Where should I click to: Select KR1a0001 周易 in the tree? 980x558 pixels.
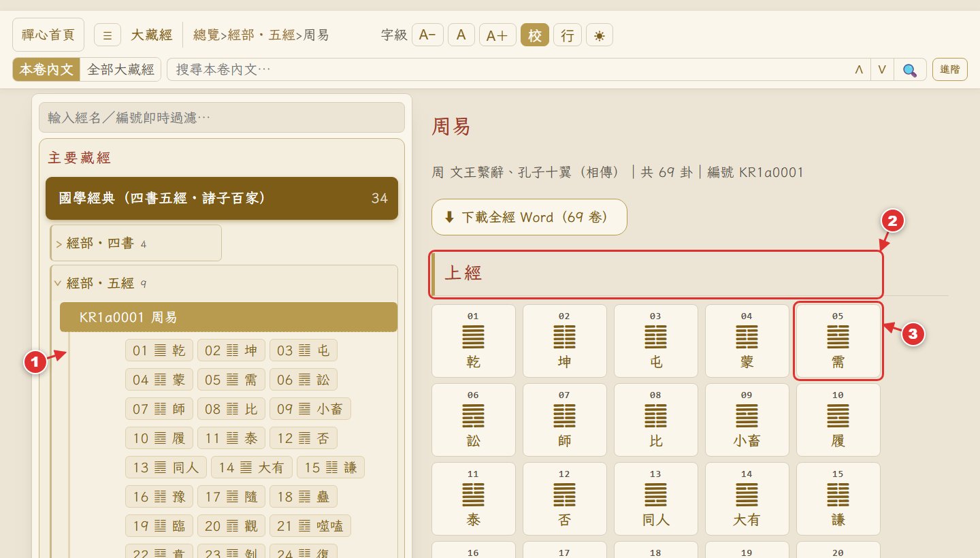point(229,317)
